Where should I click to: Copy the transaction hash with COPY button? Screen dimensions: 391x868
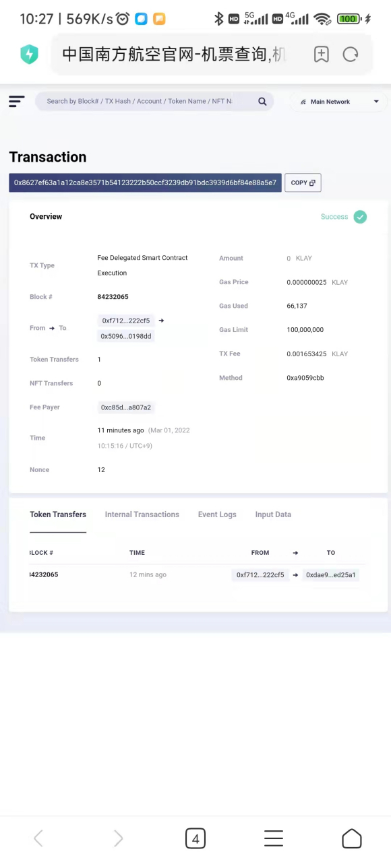pyautogui.click(x=303, y=182)
